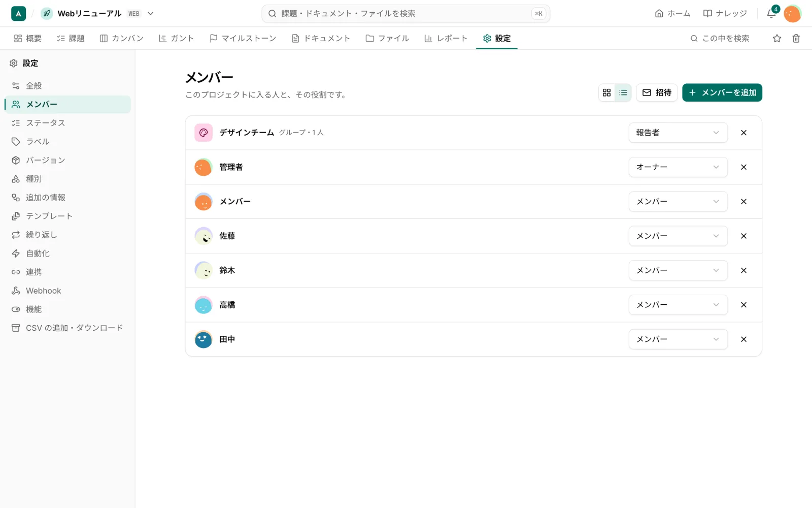Viewport: 812px width, 508px height.
Task: Switch to list view of members
Action: [x=623, y=92]
